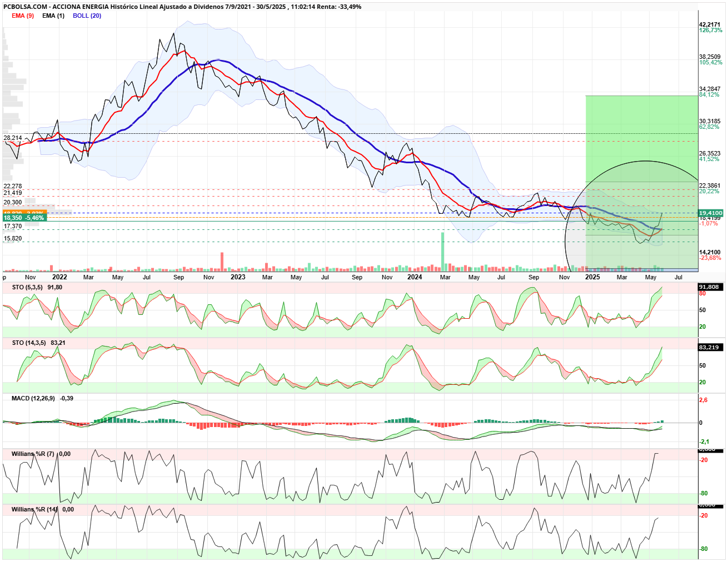Click the MACD (12,26,9) indicator label

(x=33, y=398)
